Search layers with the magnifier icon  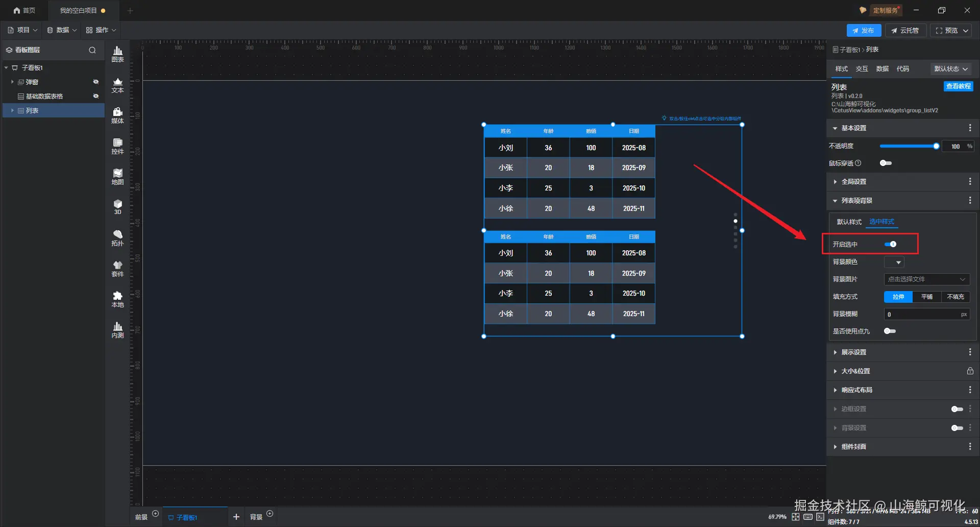(92, 50)
